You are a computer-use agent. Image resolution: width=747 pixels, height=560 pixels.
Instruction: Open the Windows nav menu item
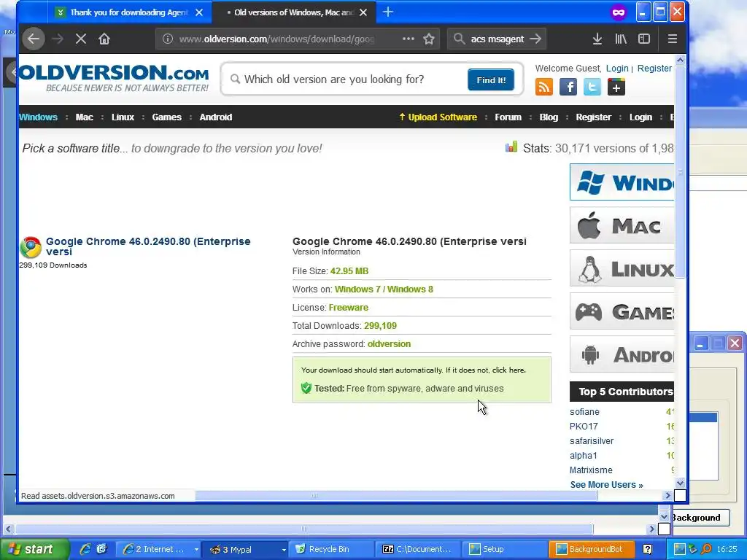coord(38,117)
